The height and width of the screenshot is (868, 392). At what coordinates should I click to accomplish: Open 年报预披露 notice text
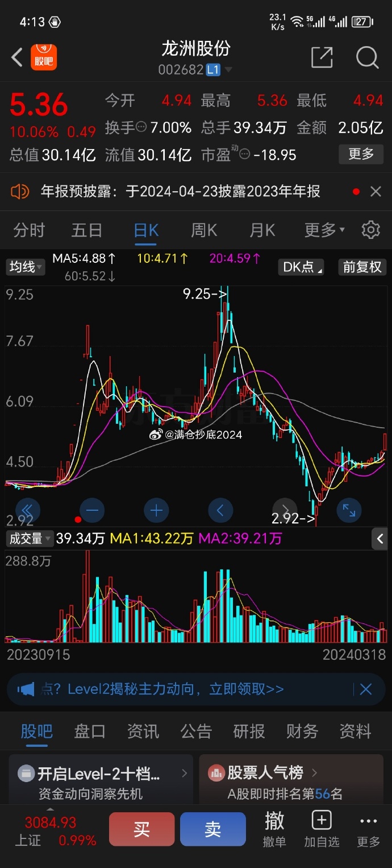181,192
